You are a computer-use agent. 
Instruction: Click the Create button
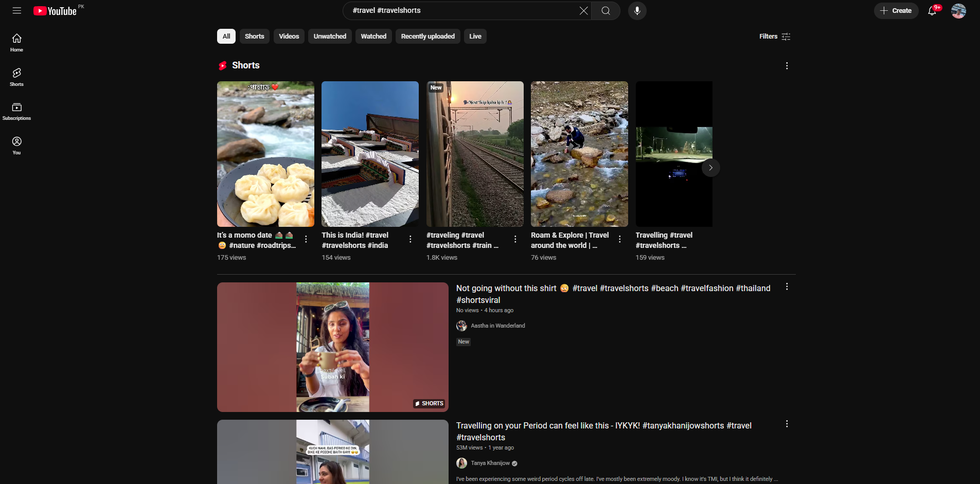click(x=896, y=11)
